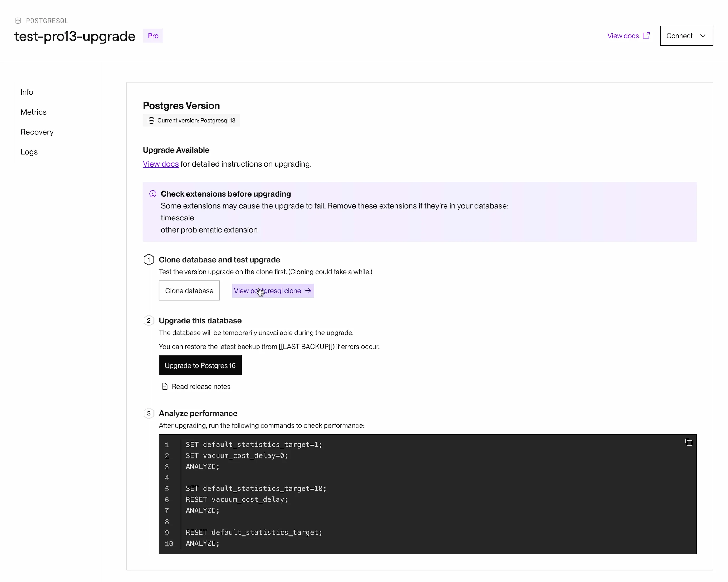Go to the Recovery section
Image resolution: width=728 pixels, height=582 pixels.
(37, 132)
